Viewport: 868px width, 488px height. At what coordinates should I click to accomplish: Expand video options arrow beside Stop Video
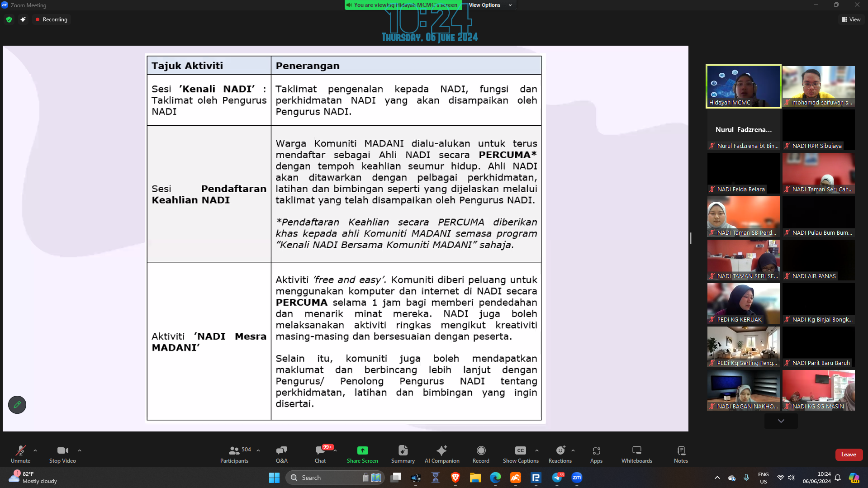(80, 450)
